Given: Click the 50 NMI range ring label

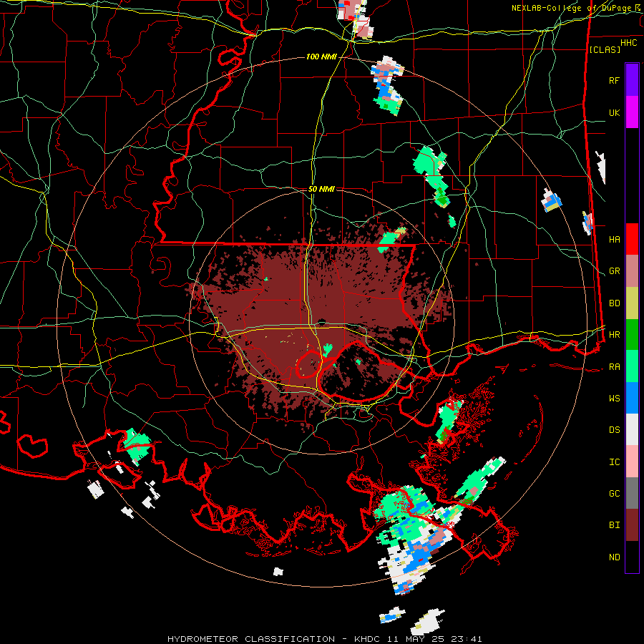Looking at the screenshot, I should click(321, 189).
